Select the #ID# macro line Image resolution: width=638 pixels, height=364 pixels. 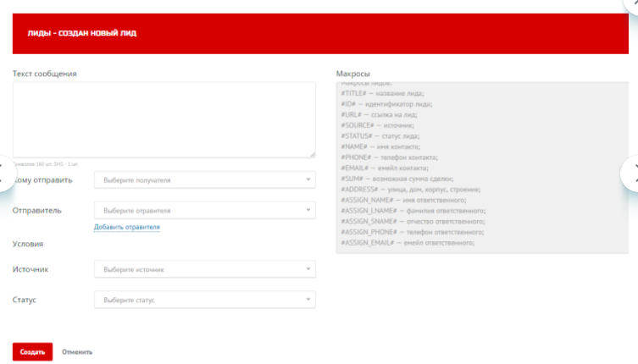coord(386,104)
